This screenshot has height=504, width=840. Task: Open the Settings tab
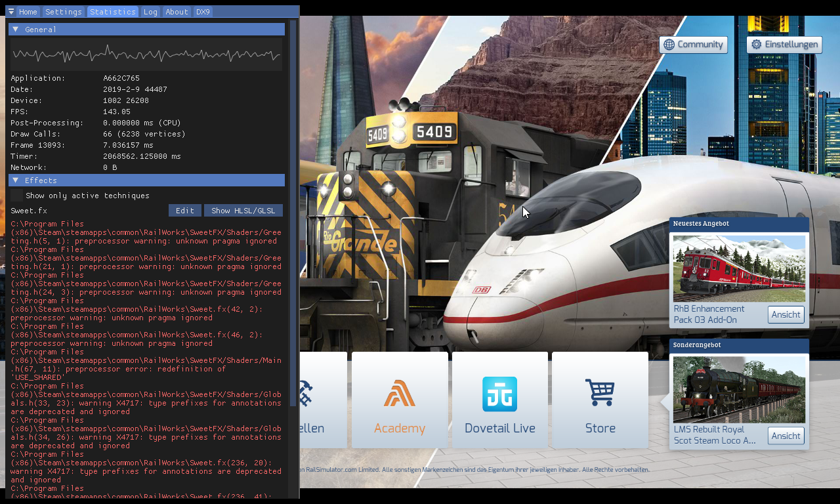coord(64,12)
